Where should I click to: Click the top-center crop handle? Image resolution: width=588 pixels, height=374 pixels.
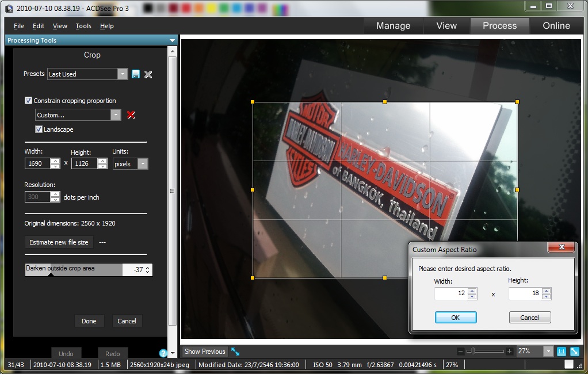(385, 102)
